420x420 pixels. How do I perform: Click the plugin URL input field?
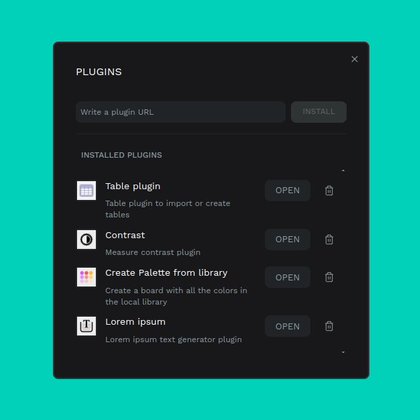click(x=180, y=112)
